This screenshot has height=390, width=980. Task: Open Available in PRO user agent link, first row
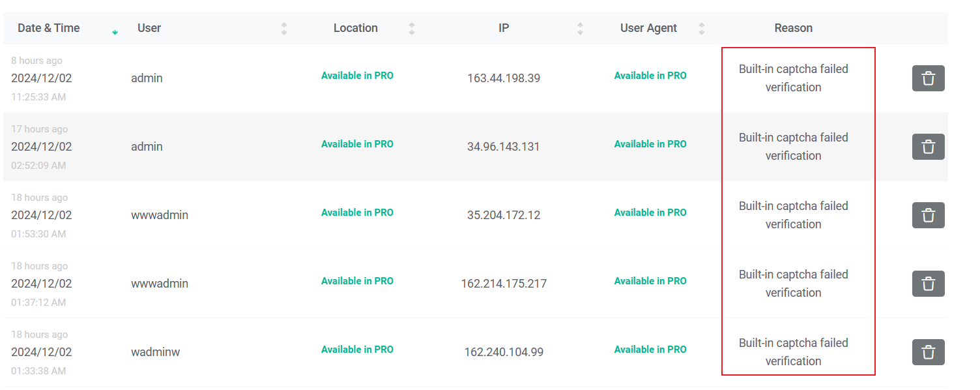(650, 76)
